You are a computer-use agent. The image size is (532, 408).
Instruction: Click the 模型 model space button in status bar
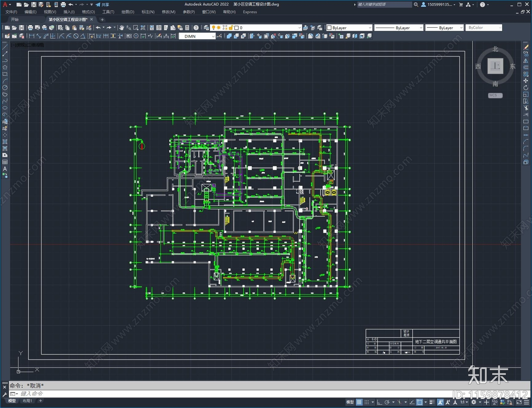coord(350,402)
